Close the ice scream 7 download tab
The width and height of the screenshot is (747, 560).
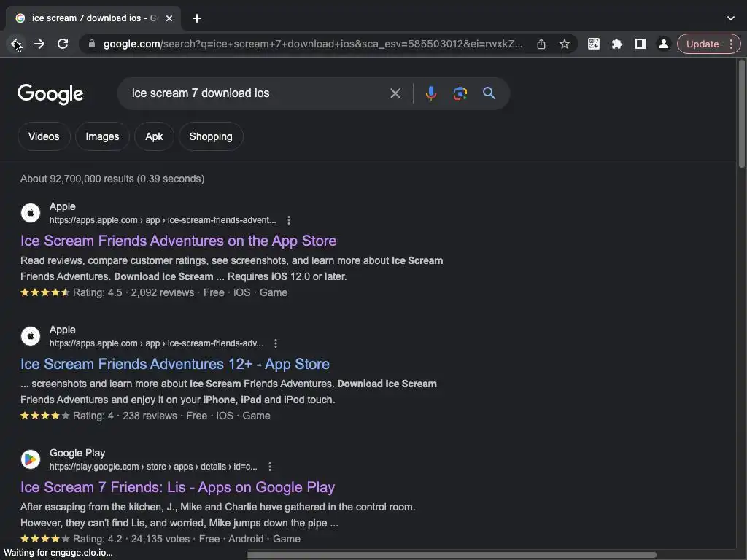pyautogui.click(x=169, y=18)
